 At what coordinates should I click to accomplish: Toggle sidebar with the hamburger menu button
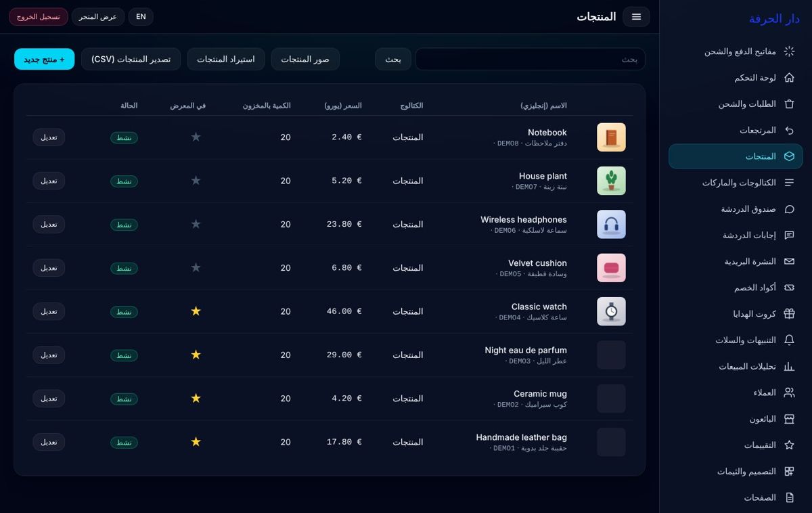tap(636, 17)
